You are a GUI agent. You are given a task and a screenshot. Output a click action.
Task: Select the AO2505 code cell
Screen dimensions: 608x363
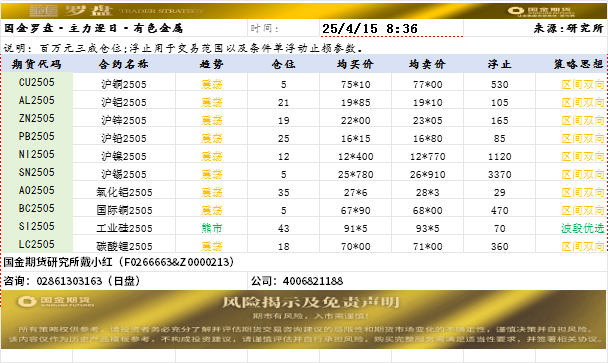tap(37, 190)
